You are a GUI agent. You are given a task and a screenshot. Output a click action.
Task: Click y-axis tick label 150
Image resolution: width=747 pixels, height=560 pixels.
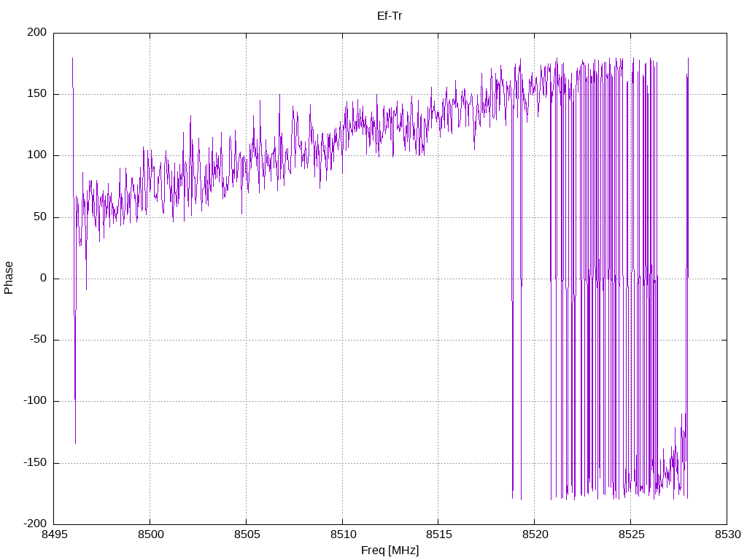(37, 94)
